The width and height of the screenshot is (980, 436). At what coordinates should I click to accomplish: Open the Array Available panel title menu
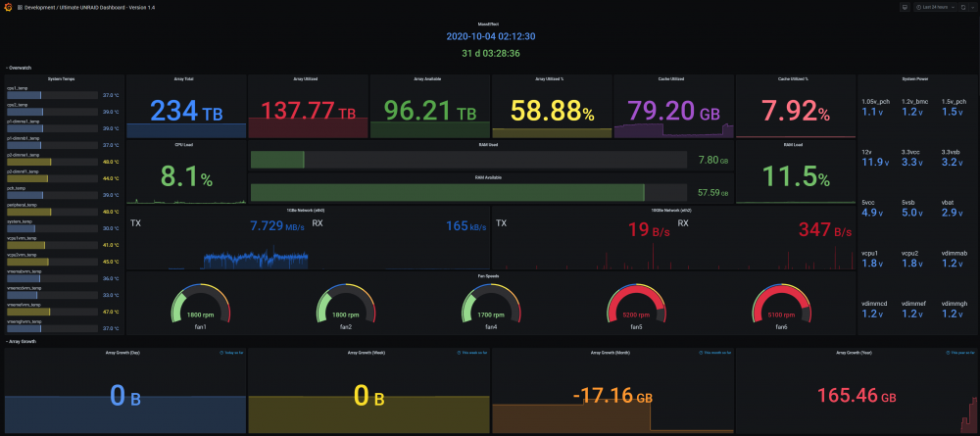429,79
